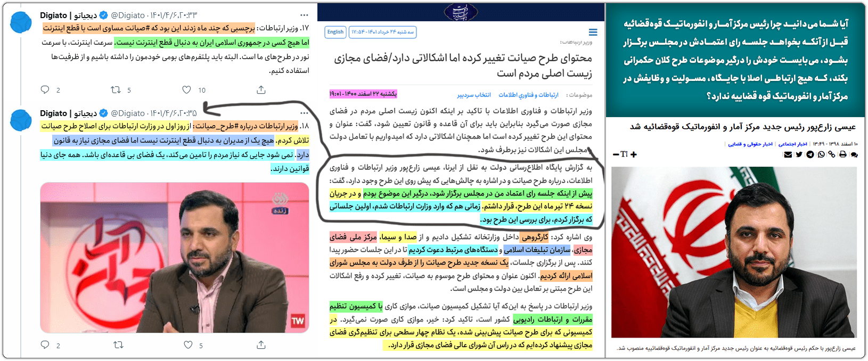
Task: Click the highlighted phrase کارگروهی in the article
Action: (x=535, y=237)
